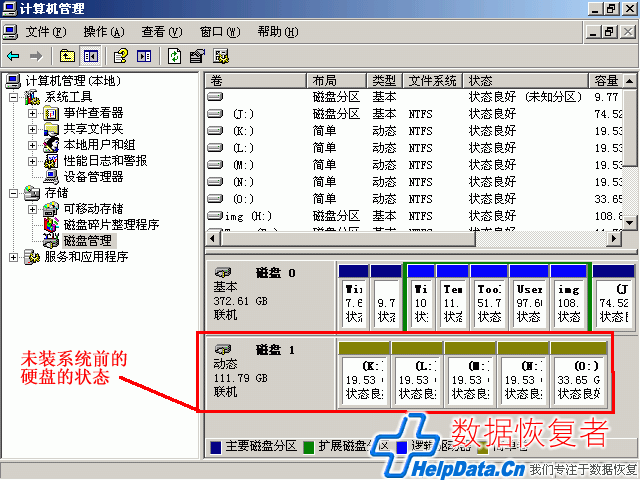Open the 窗口(W) menu
This screenshot has height=480, width=640.
[220, 32]
